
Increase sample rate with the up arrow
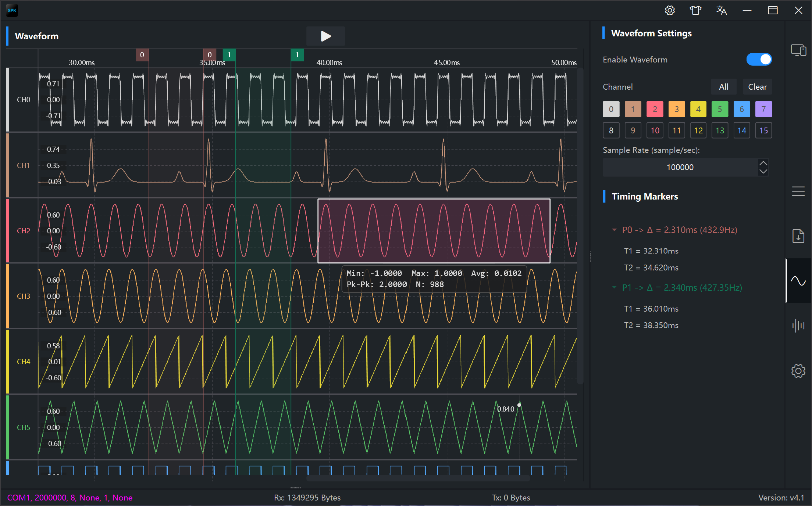click(x=763, y=163)
